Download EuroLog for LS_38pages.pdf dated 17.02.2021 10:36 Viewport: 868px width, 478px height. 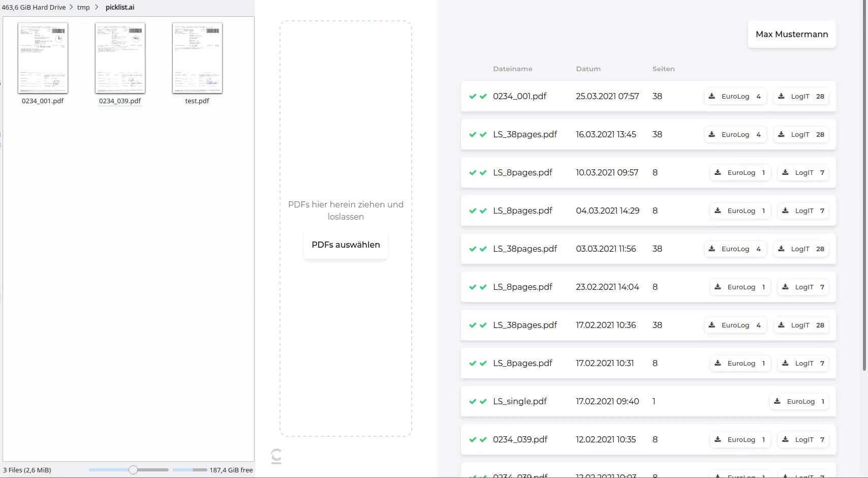coord(735,325)
